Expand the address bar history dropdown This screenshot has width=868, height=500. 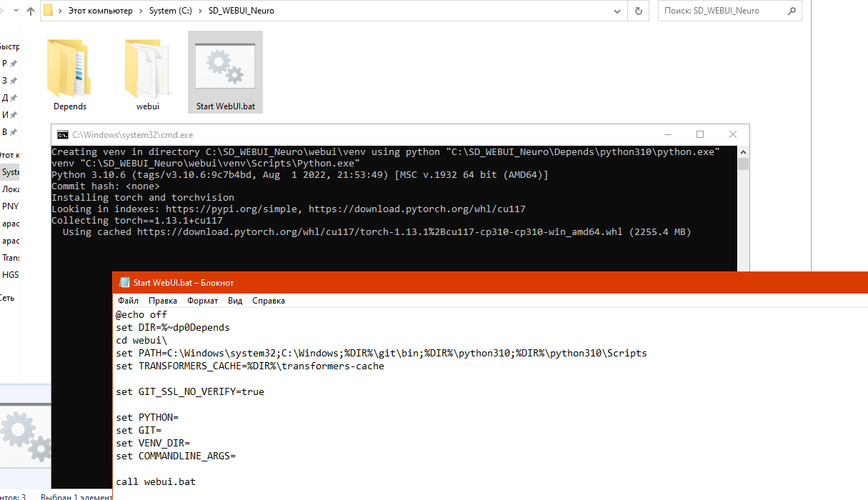pyautogui.click(x=617, y=11)
